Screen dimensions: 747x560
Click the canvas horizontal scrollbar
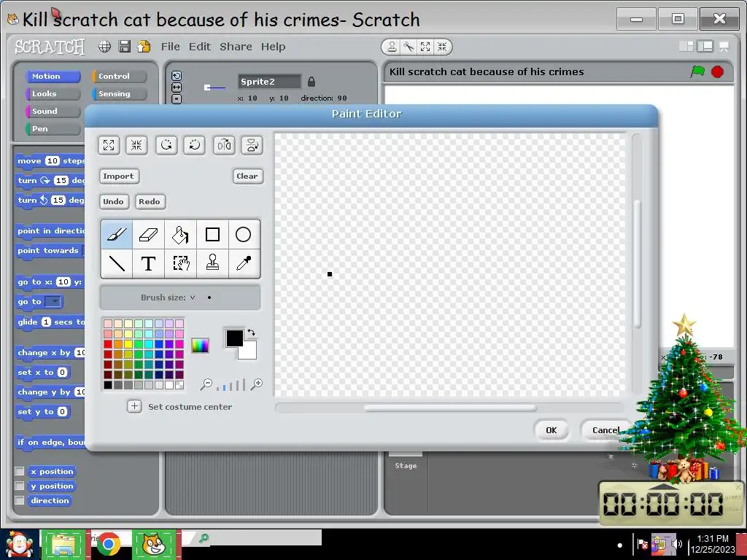tap(449, 408)
